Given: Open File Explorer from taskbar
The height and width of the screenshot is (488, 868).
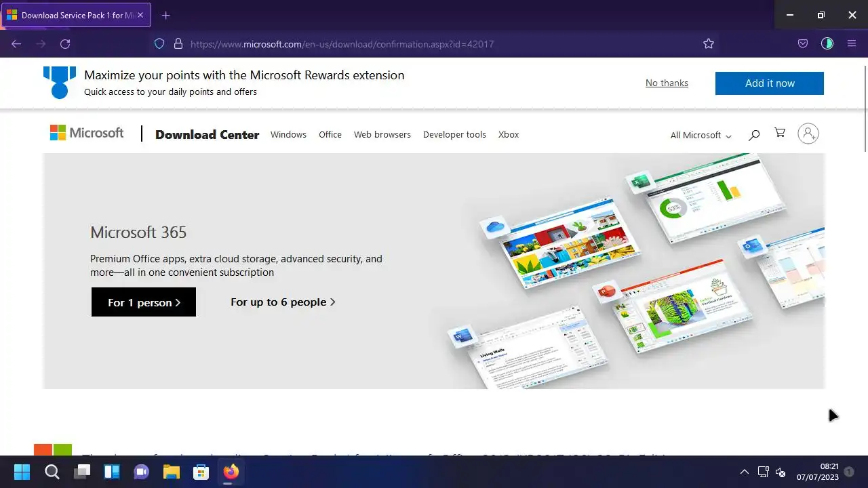Looking at the screenshot, I should point(171,472).
